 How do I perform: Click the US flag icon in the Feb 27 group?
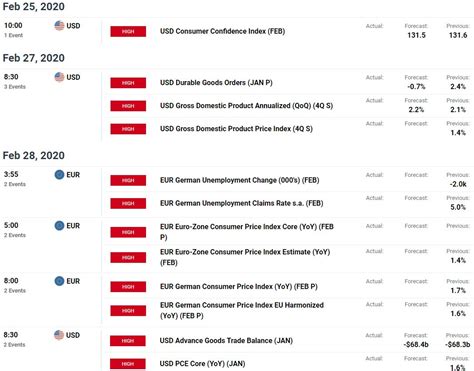click(59, 77)
